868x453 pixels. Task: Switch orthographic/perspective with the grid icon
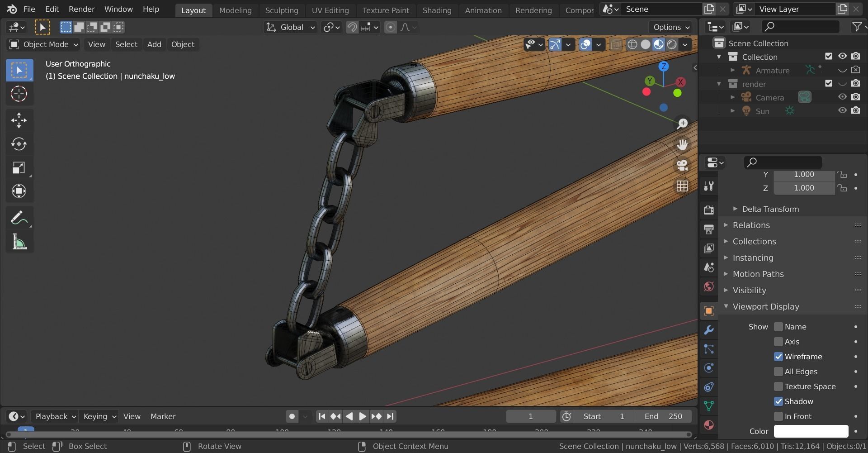point(682,186)
